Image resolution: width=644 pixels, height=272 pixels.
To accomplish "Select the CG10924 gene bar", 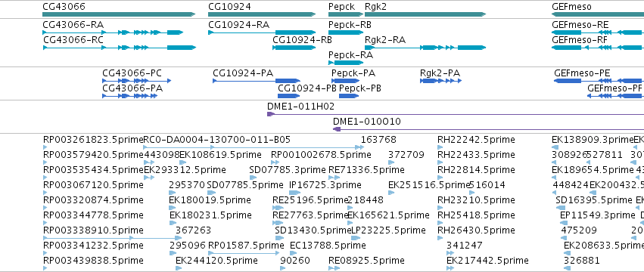I will pos(262,14).
